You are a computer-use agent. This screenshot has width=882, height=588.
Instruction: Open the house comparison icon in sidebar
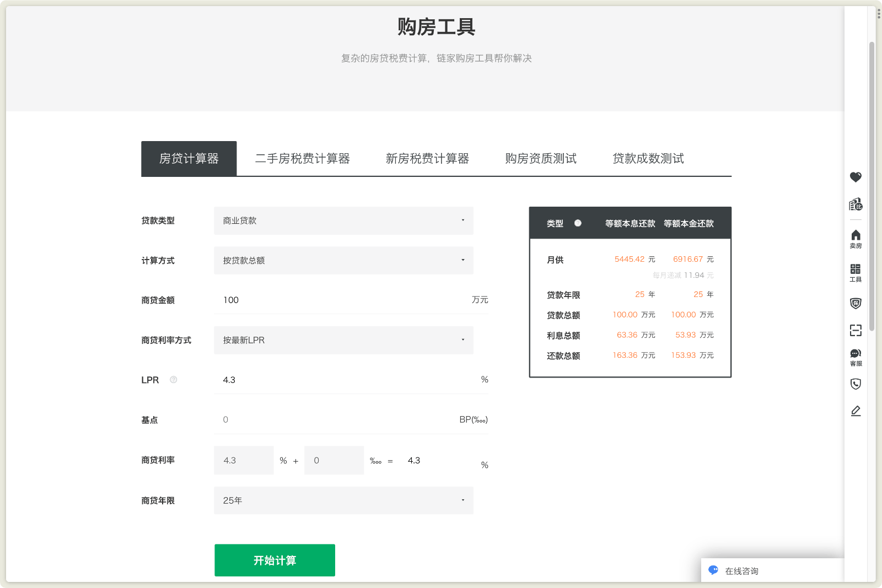[856, 204]
